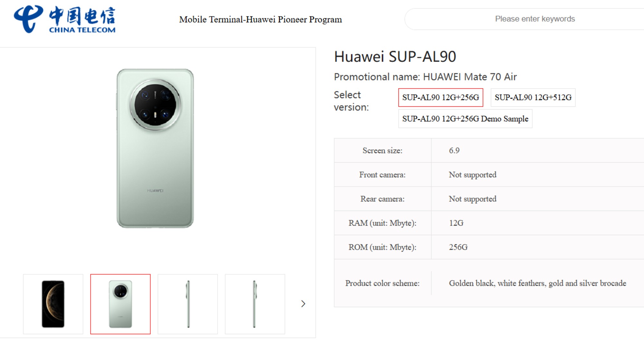This screenshot has width=644, height=348.
Task: Select the SUP-AL90 12G+512G version
Action: [x=533, y=97]
